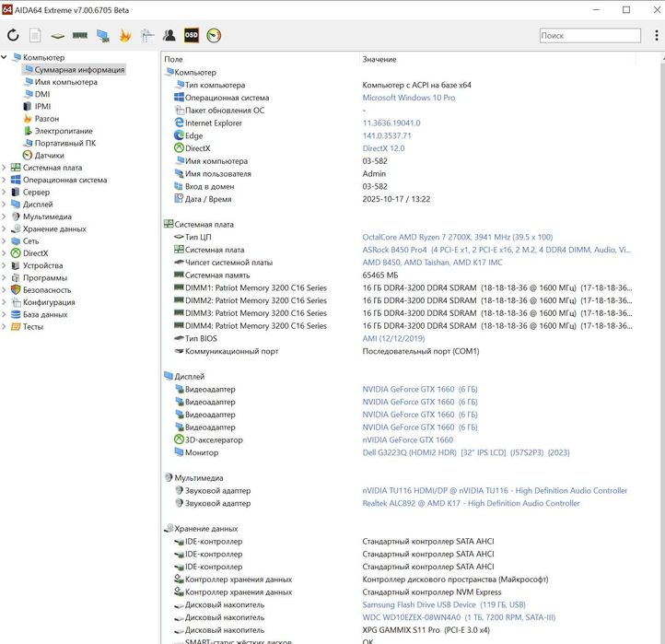Click the Refresh toolbar icon
665x644 pixels.
pyautogui.click(x=13, y=35)
